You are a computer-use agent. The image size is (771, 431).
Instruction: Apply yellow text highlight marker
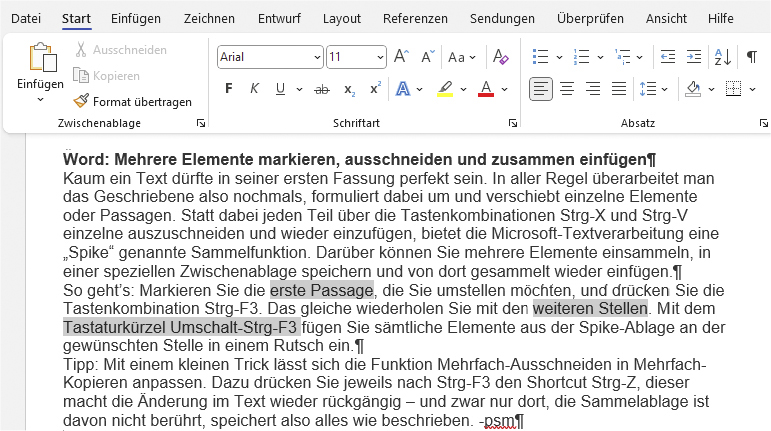445,89
